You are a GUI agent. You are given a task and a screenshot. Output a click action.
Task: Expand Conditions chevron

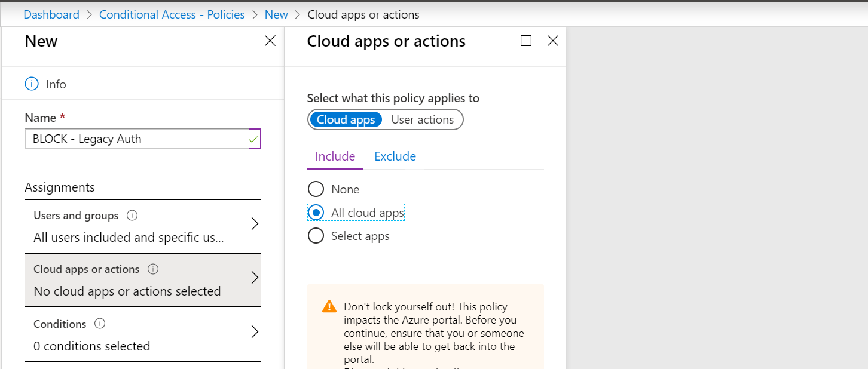click(x=255, y=332)
